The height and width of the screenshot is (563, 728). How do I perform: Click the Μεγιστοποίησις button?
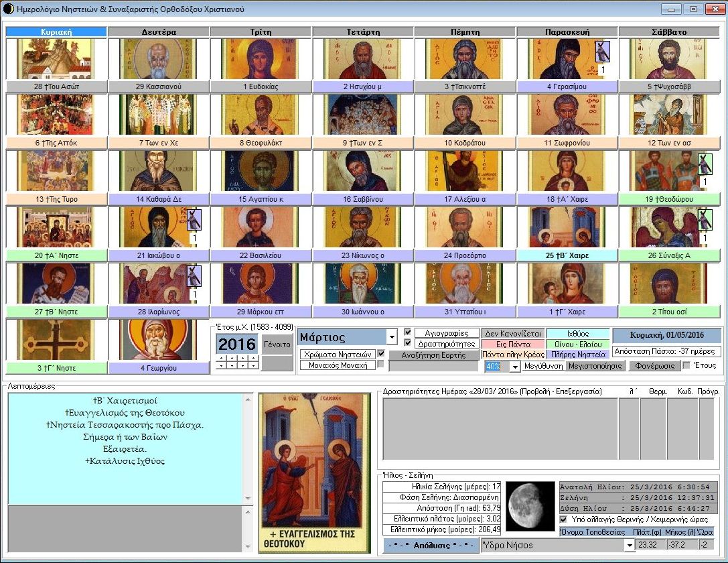tap(595, 365)
